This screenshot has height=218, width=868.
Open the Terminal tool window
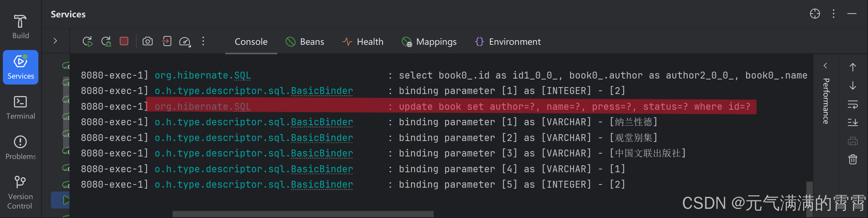[x=20, y=108]
